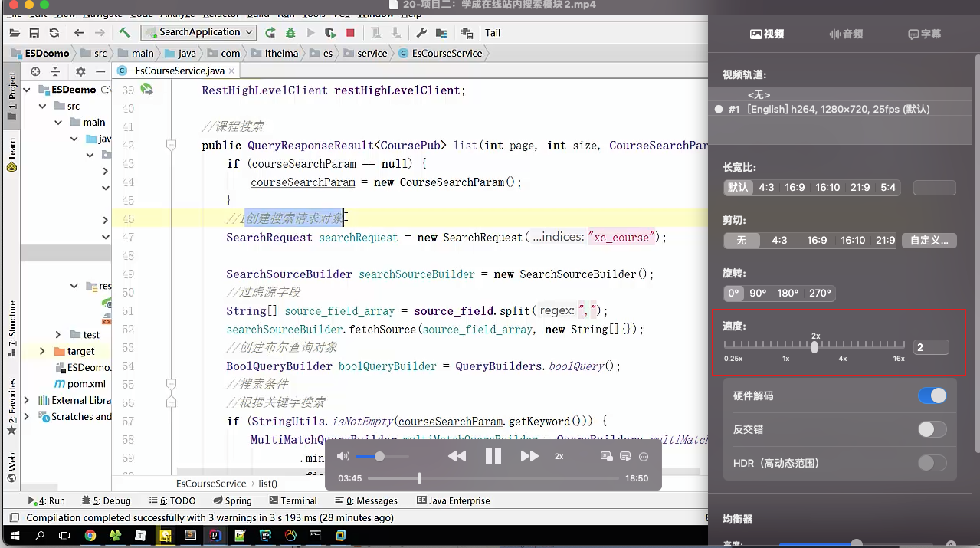Click the green Debug bug icon
Viewport: 980px width, 548px height.
[290, 33]
